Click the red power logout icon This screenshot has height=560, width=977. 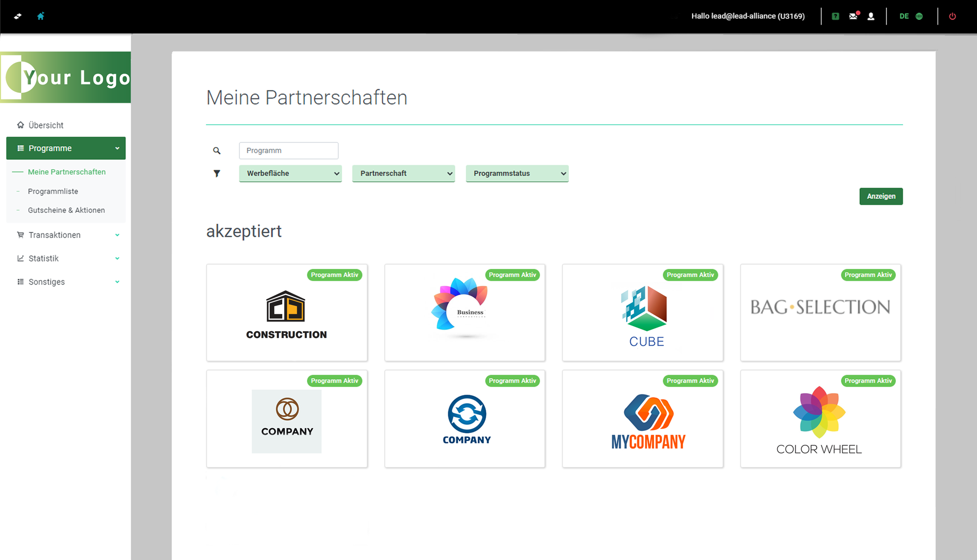coord(953,16)
